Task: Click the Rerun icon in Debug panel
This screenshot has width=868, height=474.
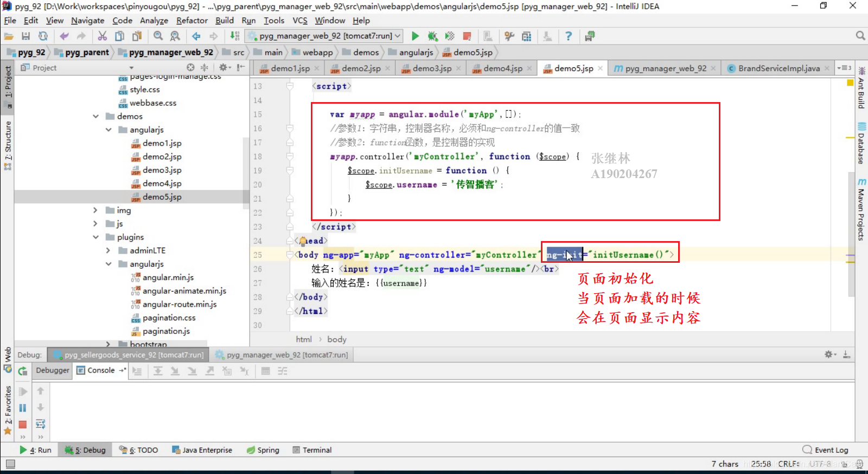Action: coord(22,371)
